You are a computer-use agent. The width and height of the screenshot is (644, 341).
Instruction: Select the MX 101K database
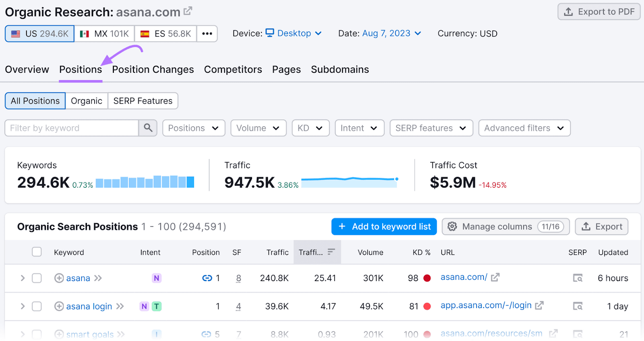(104, 34)
